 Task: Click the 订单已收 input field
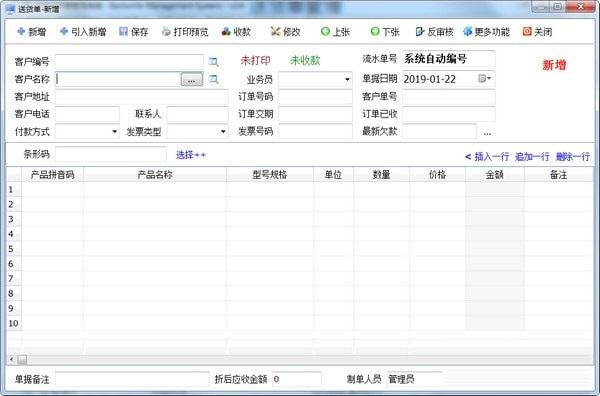pyautogui.click(x=448, y=114)
